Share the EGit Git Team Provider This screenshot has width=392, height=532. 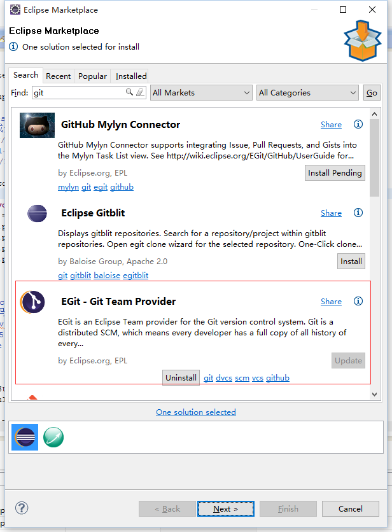point(332,301)
